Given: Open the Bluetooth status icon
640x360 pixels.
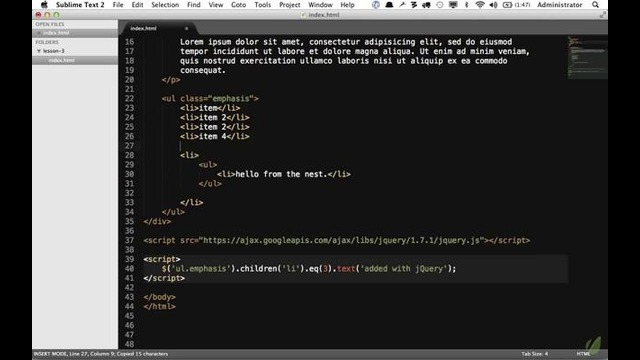Looking at the screenshot, I should click(x=467, y=5).
